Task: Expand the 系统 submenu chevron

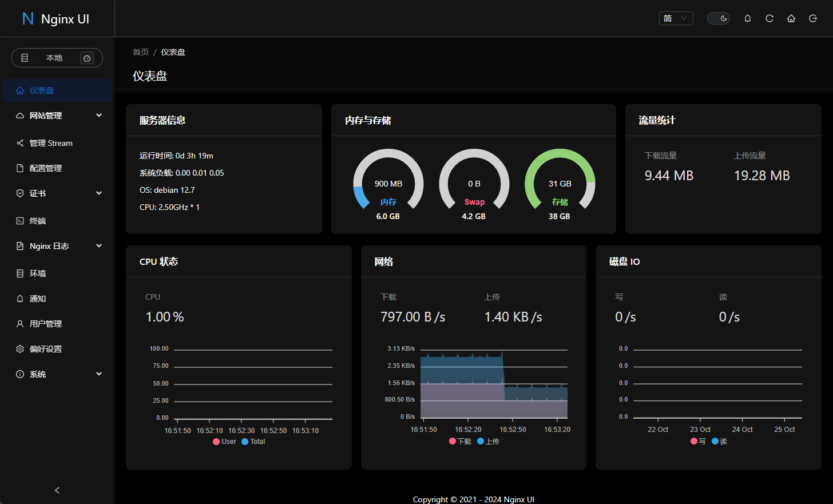Action: 99,374
